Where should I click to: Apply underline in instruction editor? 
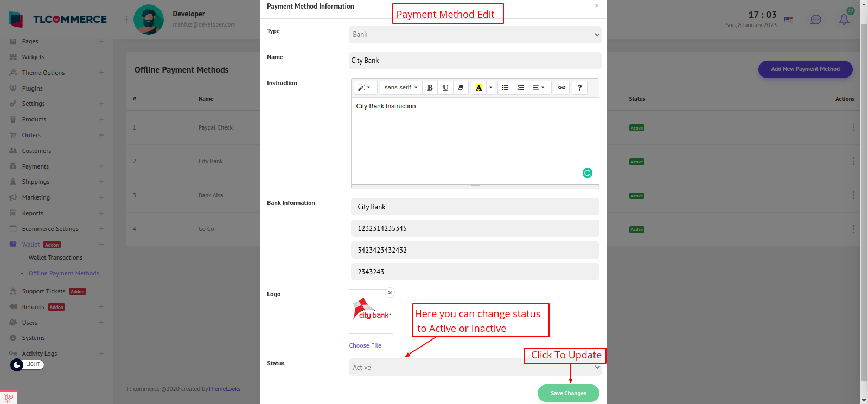pyautogui.click(x=445, y=88)
